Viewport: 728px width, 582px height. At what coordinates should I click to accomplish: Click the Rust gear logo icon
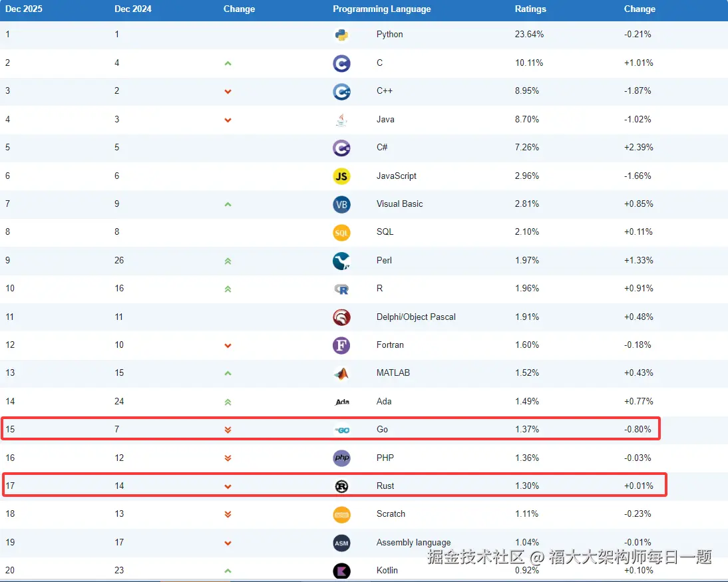coord(342,486)
